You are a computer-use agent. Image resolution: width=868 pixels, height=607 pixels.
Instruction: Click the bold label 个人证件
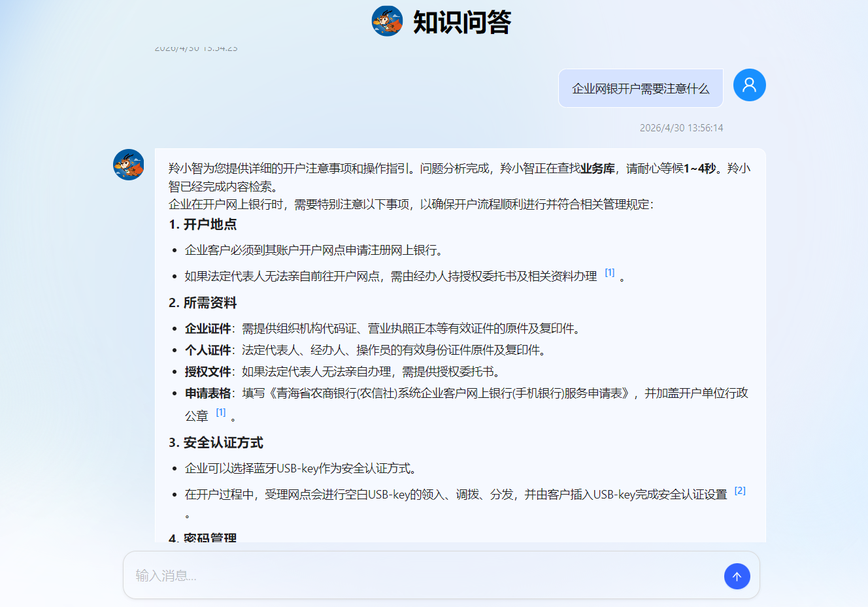pyautogui.click(x=208, y=350)
